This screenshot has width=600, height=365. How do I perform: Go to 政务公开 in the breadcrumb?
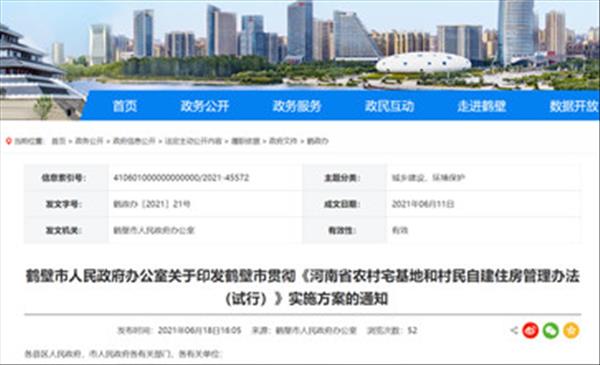point(89,141)
